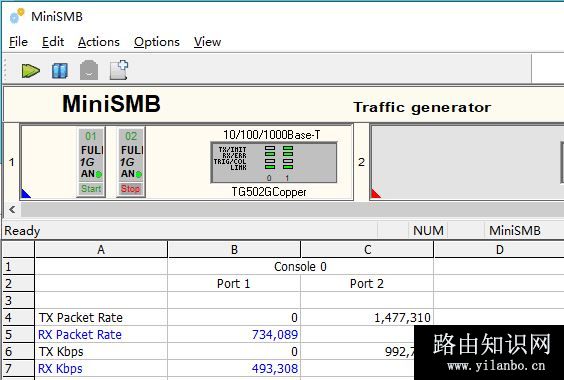Select row 4 header

(x=18, y=317)
